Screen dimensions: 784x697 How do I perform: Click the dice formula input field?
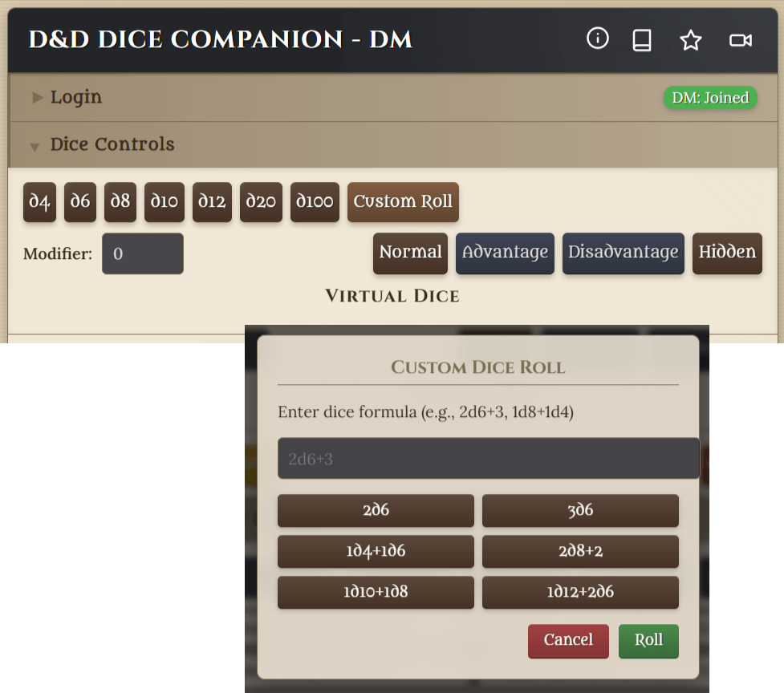(x=488, y=458)
